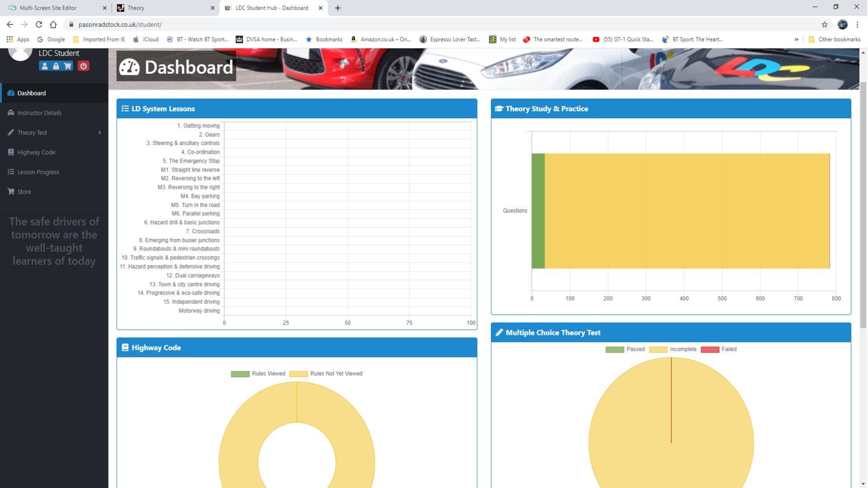Switch to the Multi-Screen Site Editor tab
The height and width of the screenshot is (488, 868).
pos(56,8)
